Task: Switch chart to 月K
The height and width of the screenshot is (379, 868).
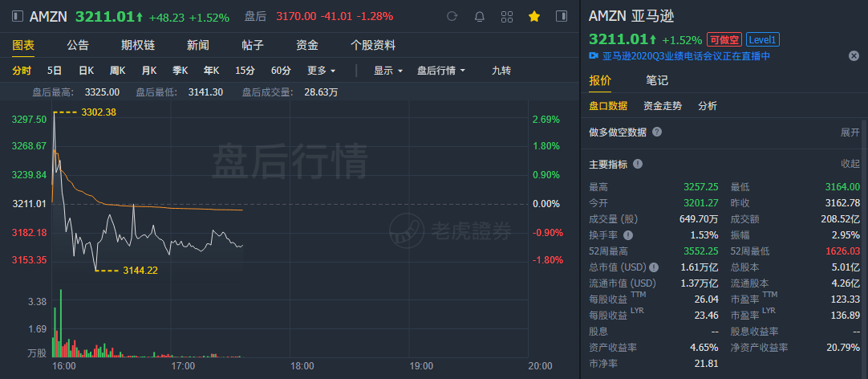Action: click(149, 71)
